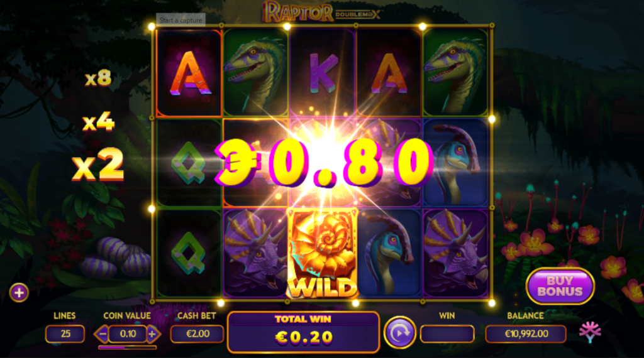Image resolution: width=644 pixels, height=358 pixels.
Task: Click the pink Yggdrasil tree logo
Action: (x=590, y=332)
